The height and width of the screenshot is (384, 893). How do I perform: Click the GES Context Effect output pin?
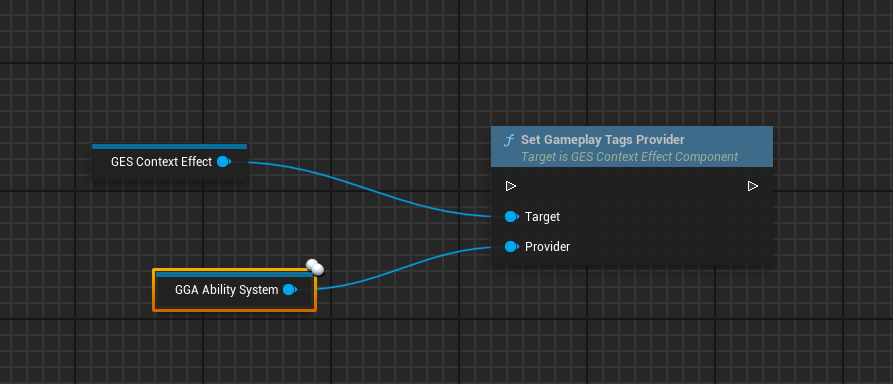pos(224,162)
